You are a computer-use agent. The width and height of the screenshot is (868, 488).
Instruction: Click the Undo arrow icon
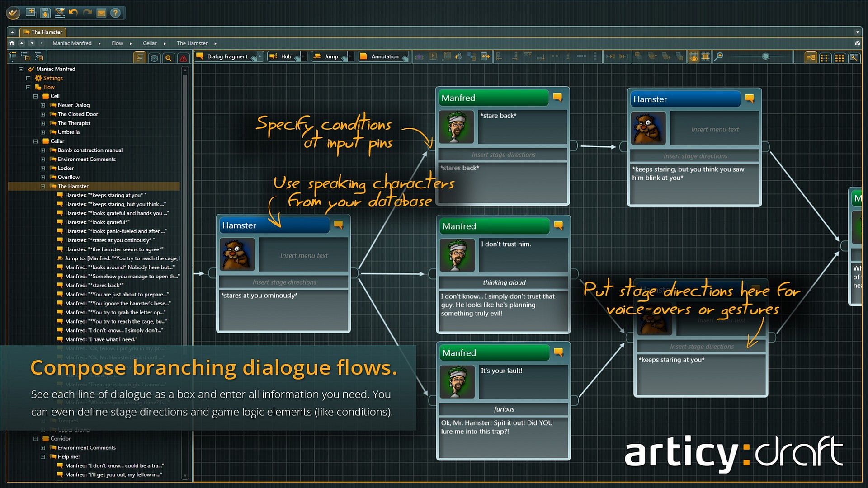click(x=73, y=13)
